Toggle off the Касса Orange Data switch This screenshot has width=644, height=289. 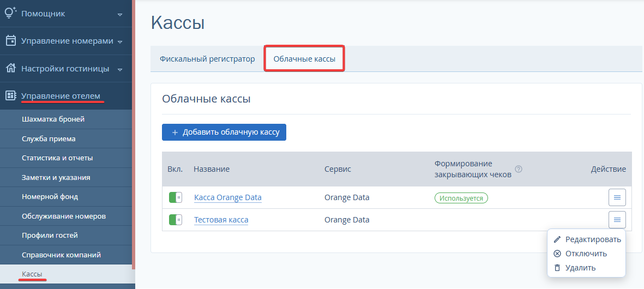[176, 197]
